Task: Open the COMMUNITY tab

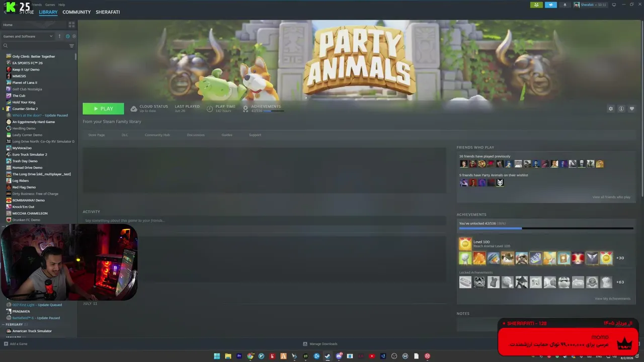Action: tap(76, 12)
